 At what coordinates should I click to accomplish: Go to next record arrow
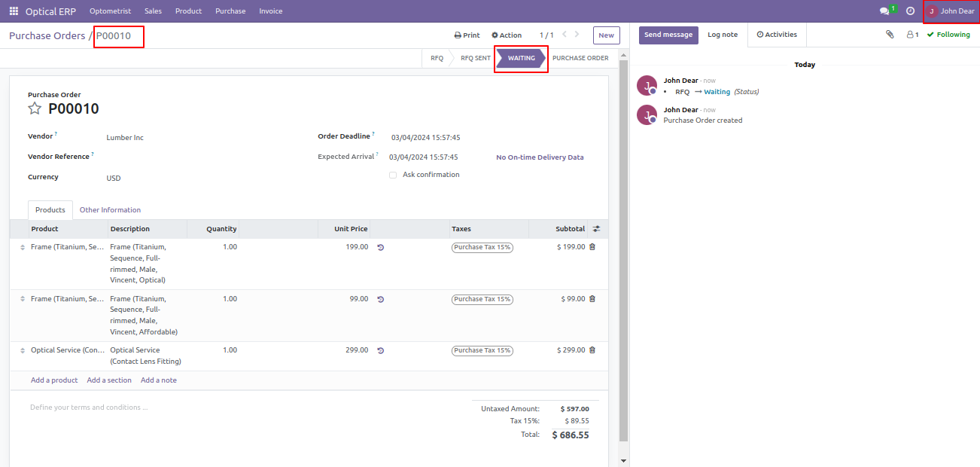(577, 35)
